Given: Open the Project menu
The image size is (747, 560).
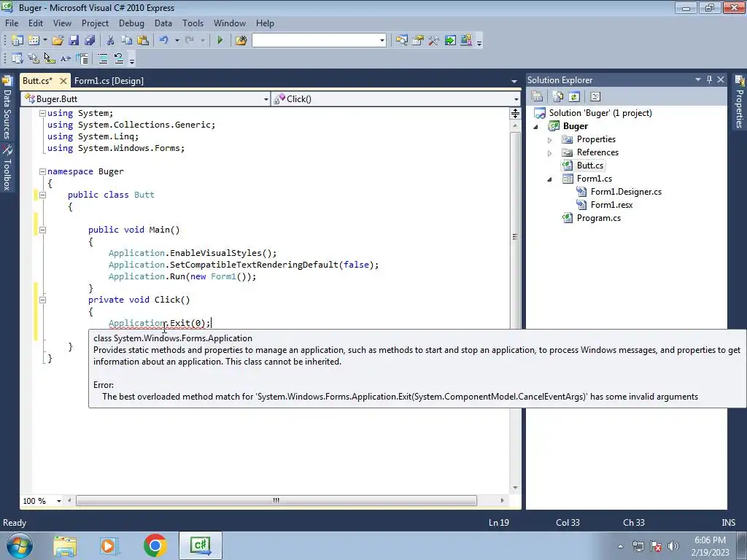Looking at the screenshot, I should pyautogui.click(x=95, y=23).
